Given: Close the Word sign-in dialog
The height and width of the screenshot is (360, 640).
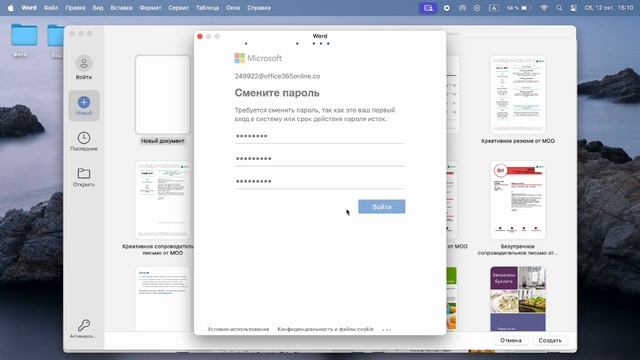Looking at the screenshot, I should click(x=200, y=36).
